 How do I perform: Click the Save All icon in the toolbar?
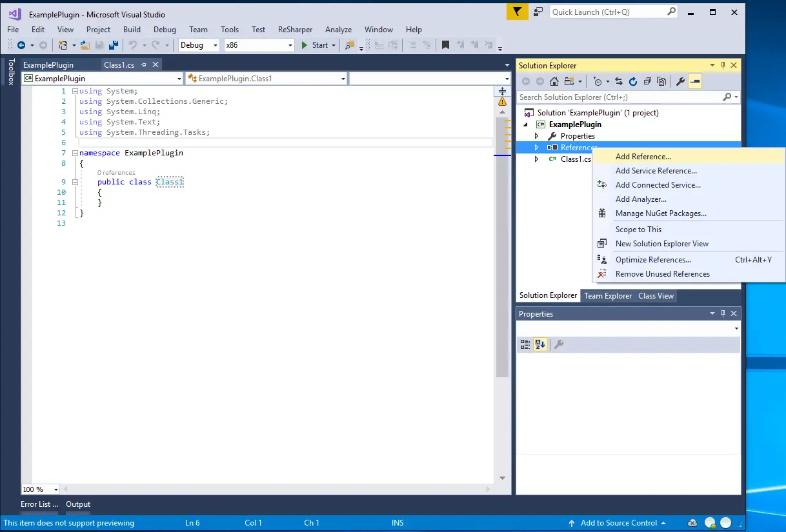click(114, 45)
